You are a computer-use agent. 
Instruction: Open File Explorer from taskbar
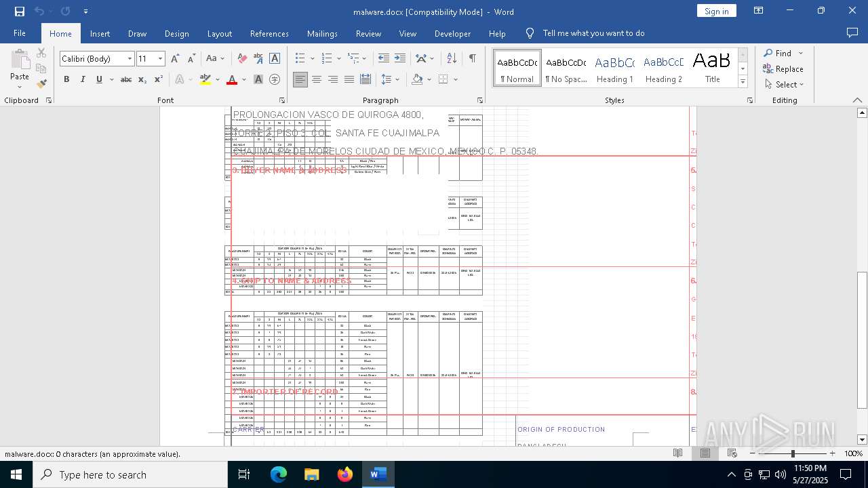coord(312,474)
